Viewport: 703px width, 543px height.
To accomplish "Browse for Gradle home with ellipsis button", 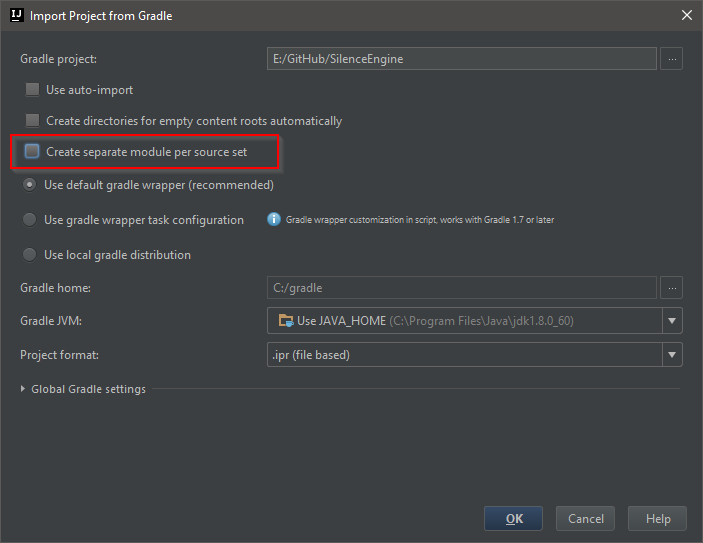I will [x=672, y=287].
